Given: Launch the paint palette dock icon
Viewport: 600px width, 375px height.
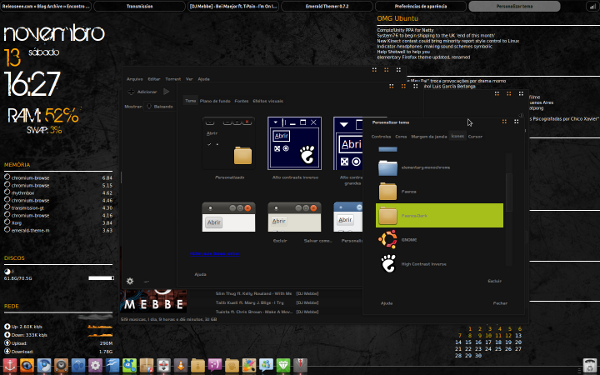Looking at the screenshot, I should [249, 365].
